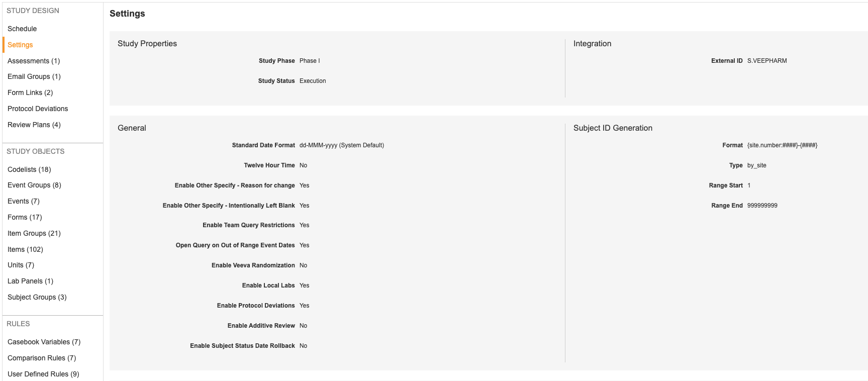Navigate to Item Groups (21)
868x381 pixels.
click(x=34, y=233)
